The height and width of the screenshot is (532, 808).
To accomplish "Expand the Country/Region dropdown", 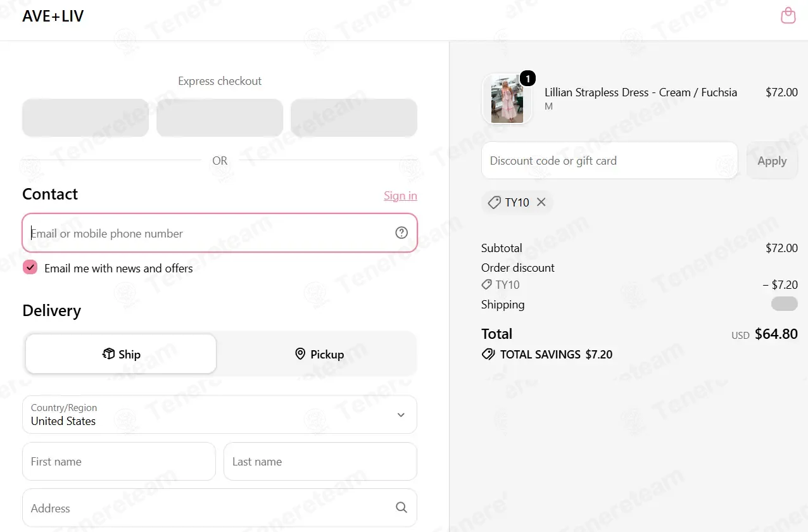I will [219, 415].
